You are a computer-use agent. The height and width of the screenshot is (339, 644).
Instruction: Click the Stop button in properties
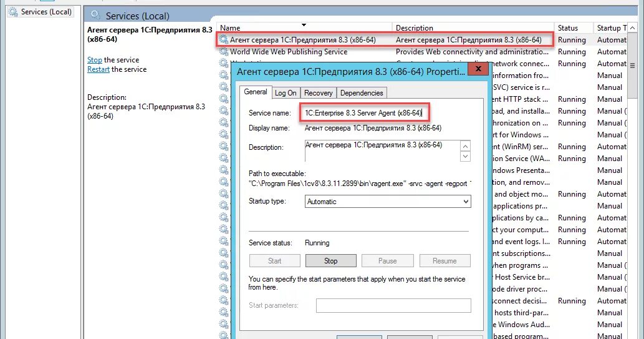pyautogui.click(x=330, y=261)
